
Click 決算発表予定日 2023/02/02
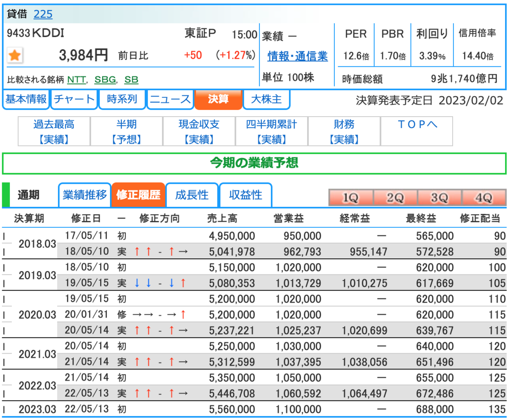tap(430, 100)
